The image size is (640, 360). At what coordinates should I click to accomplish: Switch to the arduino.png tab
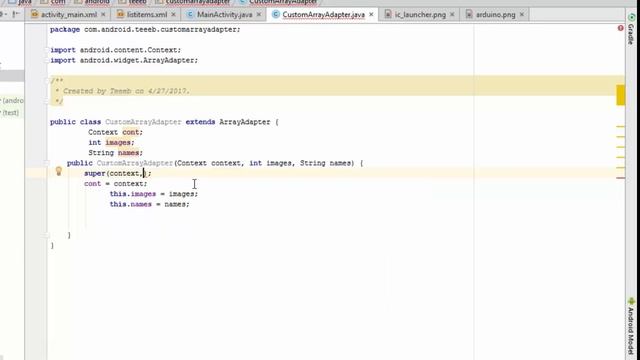point(496,15)
